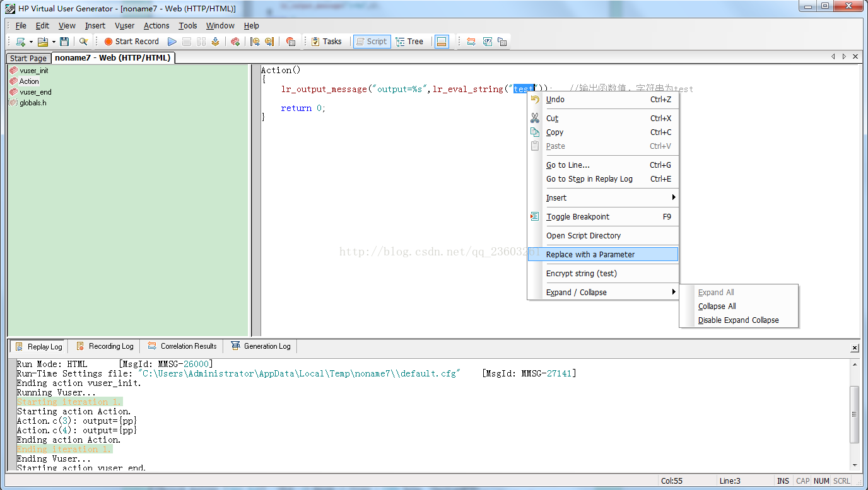Click the previous document tab arrow
Screen dimensions: 868x490
(834, 57)
